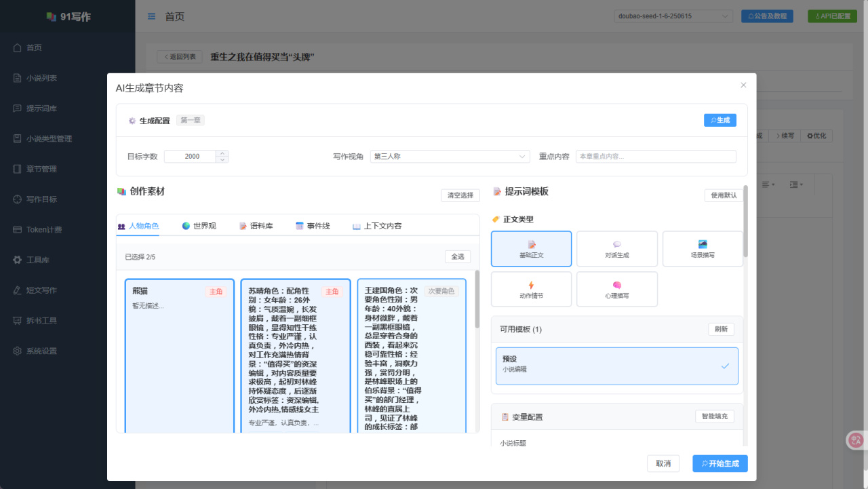
Task: Toggle selection of the 王建国 character card
Action: [x=412, y=355]
